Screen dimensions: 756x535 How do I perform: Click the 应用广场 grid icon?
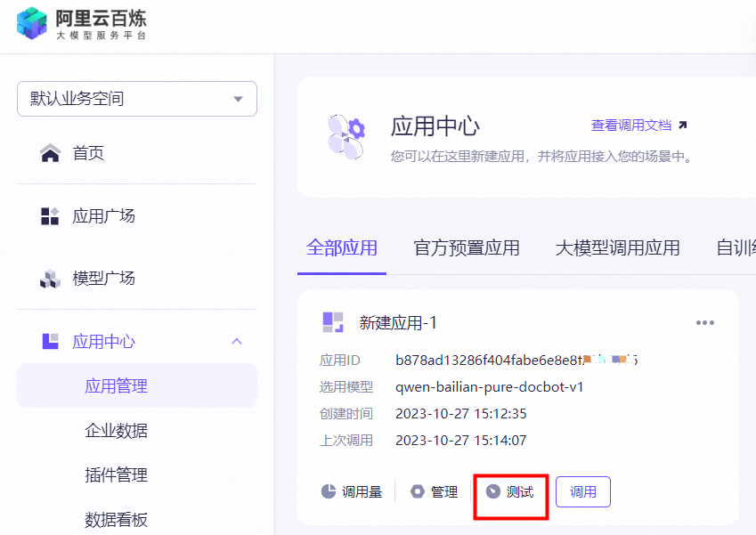50,216
